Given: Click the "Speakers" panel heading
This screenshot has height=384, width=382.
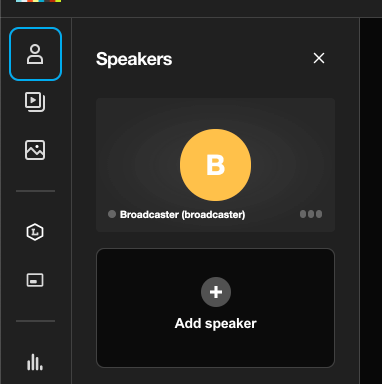Looking at the screenshot, I should coord(134,59).
